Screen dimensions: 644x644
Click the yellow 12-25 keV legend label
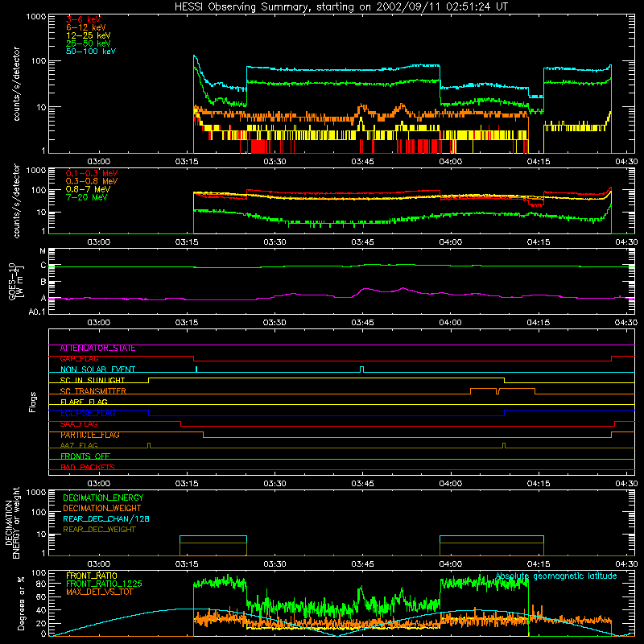point(88,35)
